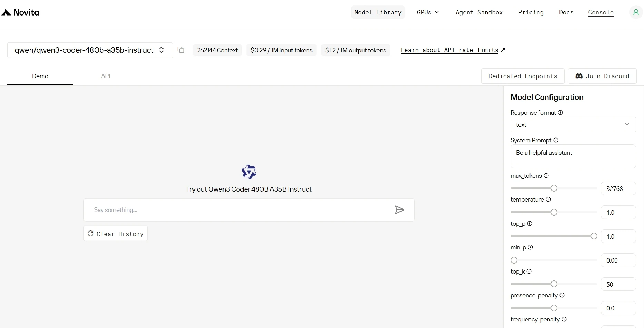644x328 pixels.
Task: Show info about Response format
Action: 560,113
